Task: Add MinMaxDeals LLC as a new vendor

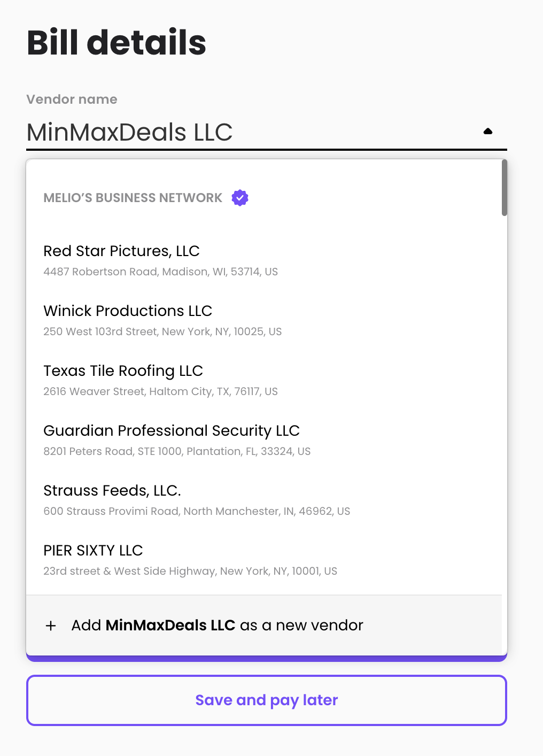Action: [264, 625]
